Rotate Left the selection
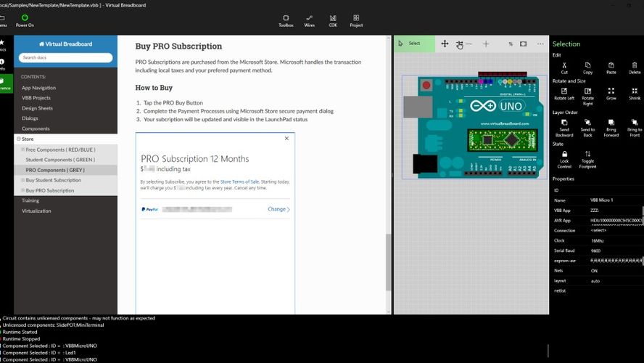 [564, 94]
